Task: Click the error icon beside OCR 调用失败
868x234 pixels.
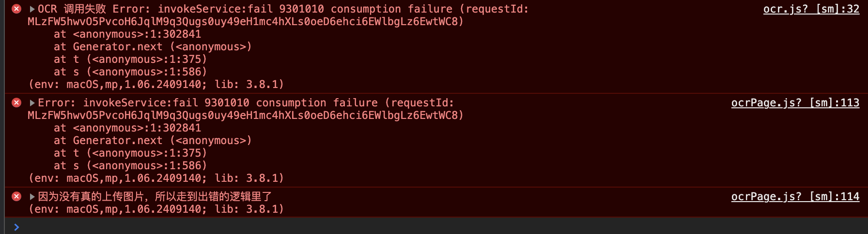Action: coord(16,9)
